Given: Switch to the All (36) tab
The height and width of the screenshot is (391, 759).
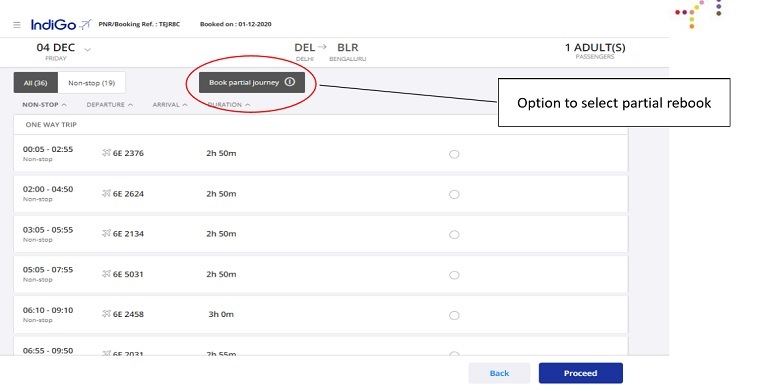Looking at the screenshot, I should pyautogui.click(x=36, y=83).
